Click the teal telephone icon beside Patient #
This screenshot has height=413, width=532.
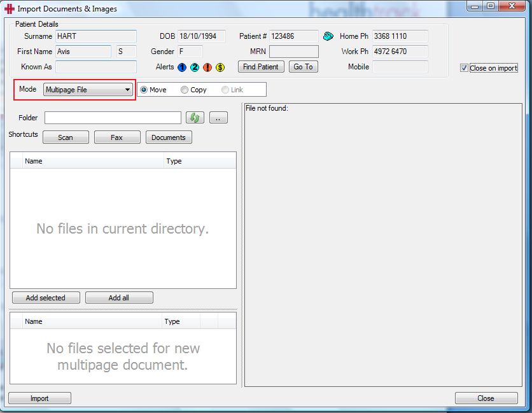click(328, 36)
